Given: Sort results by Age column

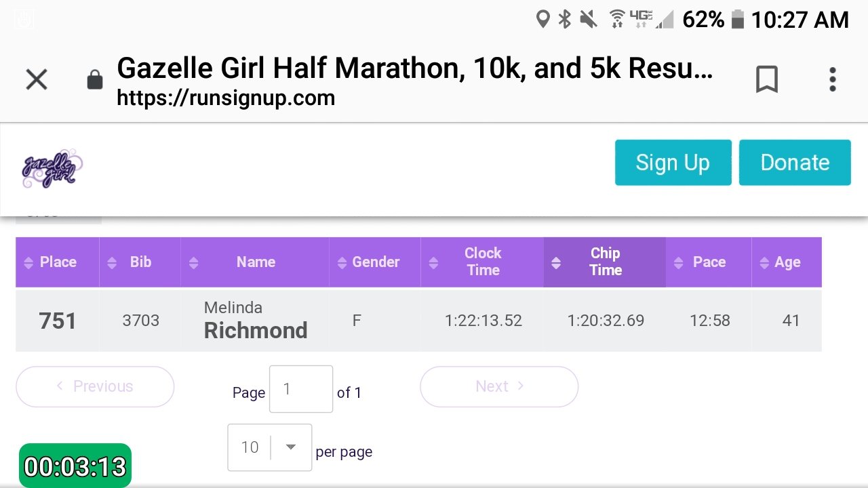Looking at the screenshot, I should tap(787, 262).
